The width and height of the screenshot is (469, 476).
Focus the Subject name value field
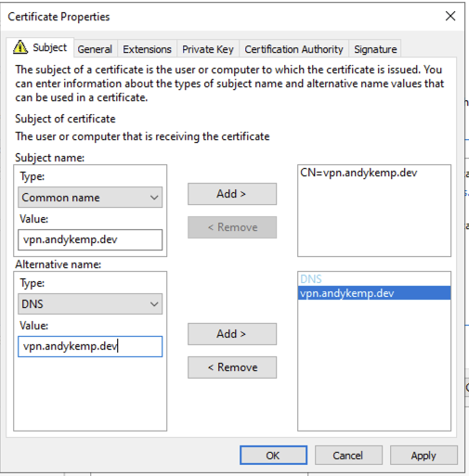pos(90,239)
